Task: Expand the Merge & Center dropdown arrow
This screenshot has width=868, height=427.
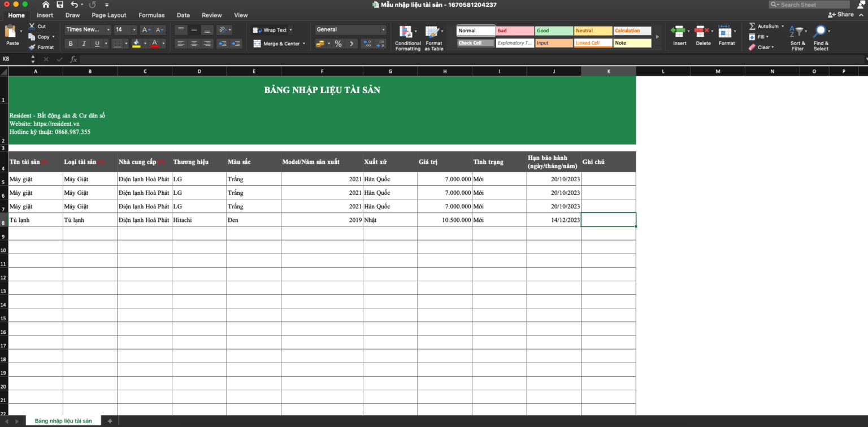Action: click(x=304, y=43)
